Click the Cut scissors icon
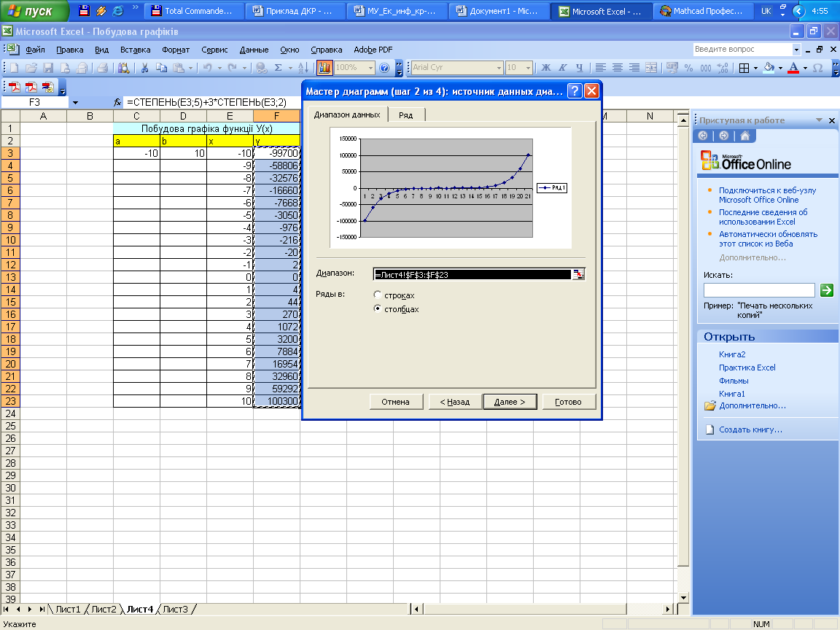 point(144,68)
